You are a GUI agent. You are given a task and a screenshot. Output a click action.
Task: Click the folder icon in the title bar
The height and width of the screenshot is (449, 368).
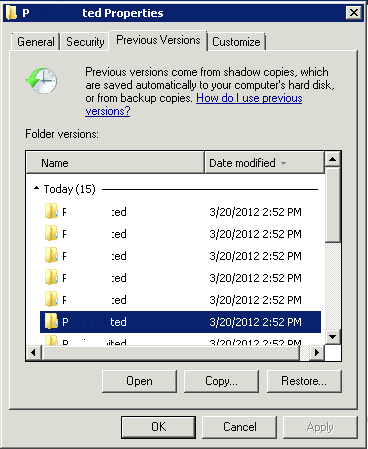(x=11, y=13)
